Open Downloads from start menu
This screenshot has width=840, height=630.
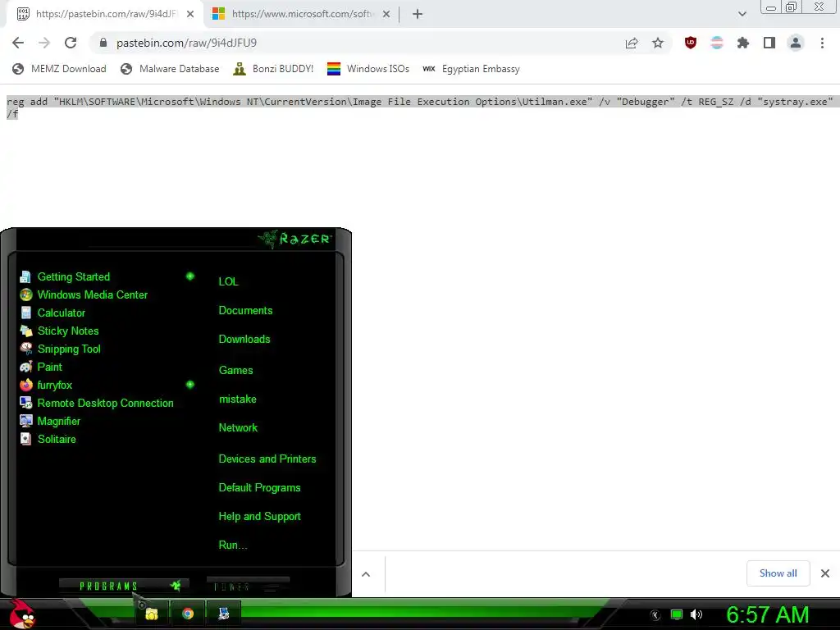(244, 339)
